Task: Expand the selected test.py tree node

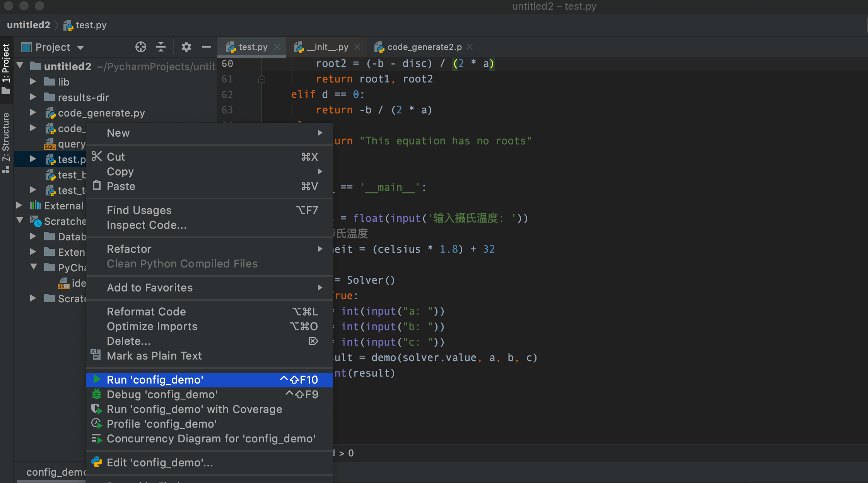Action: coord(33,159)
